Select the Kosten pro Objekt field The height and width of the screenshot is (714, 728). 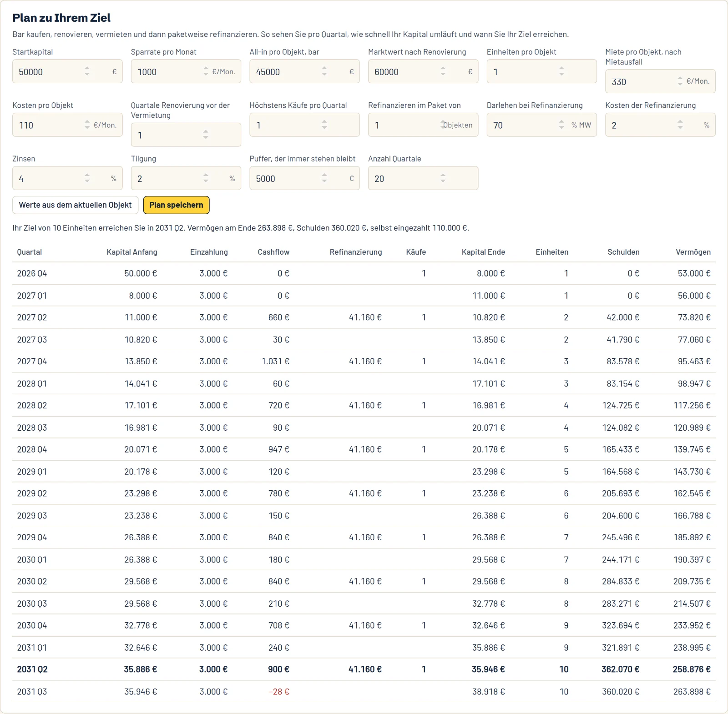(x=67, y=125)
